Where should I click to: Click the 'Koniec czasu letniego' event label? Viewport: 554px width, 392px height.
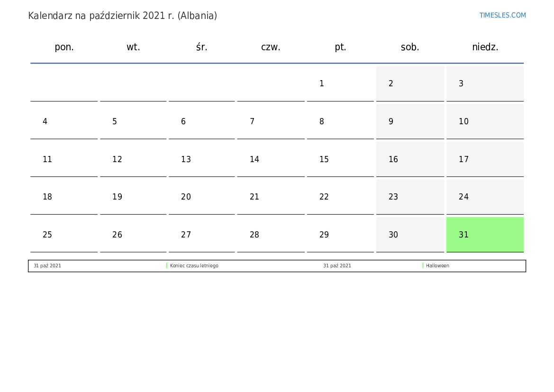click(194, 266)
